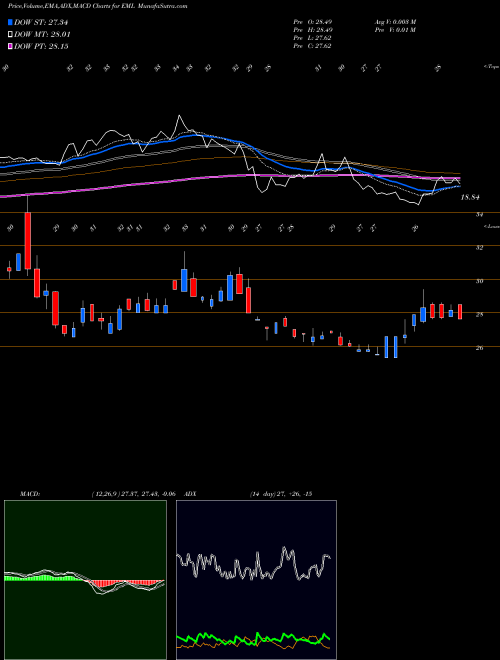Click the last red candlestick on the right

[460, 311]
